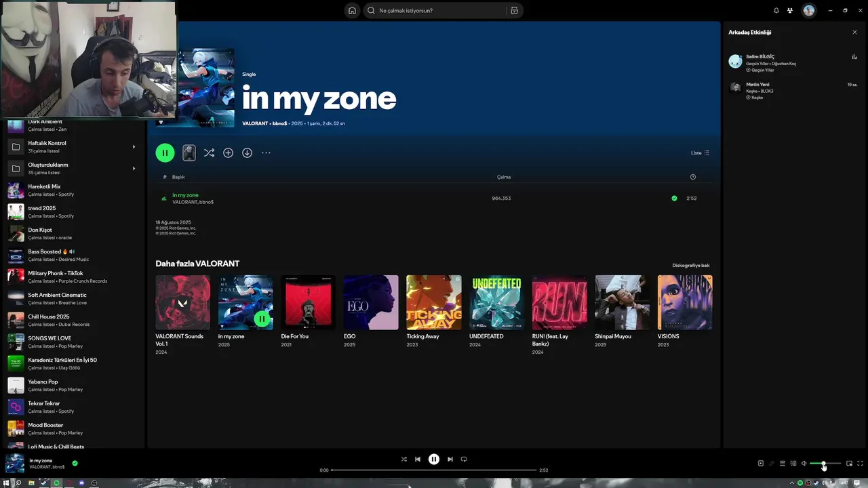Skip to next track in player bar
The height and width of the screenshot is (488, 868).
[450, 459]
